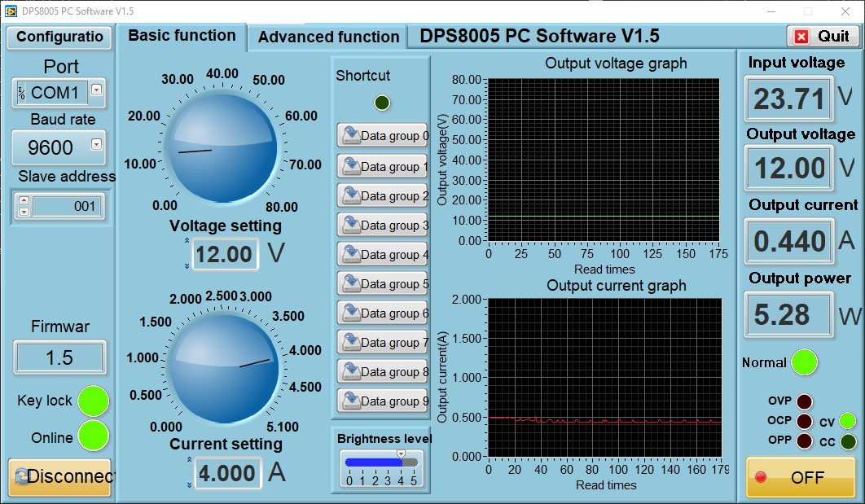Click the Output voltage reading 12.00
The image size is (865, 504).
click(x=788, y=168)
